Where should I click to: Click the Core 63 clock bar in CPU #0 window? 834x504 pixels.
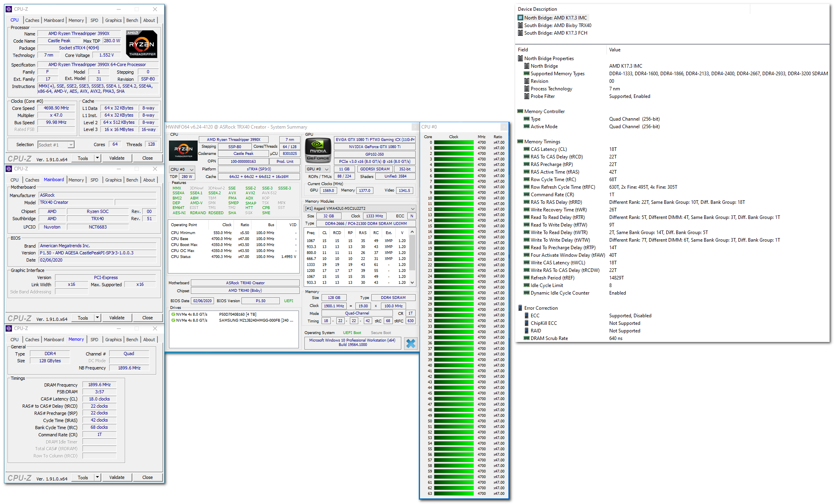point(454,493)
